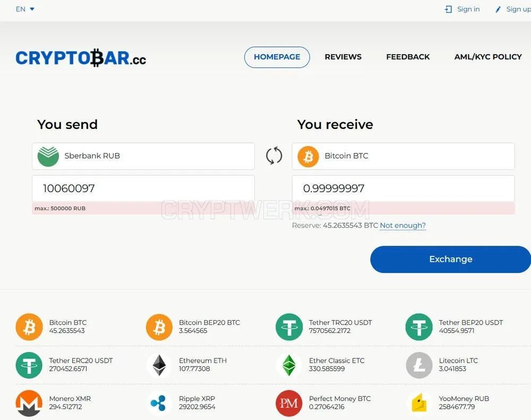Click the Perfect Money PM icon
The width and height of the screenshot is (531, 420).
[289, 403]
